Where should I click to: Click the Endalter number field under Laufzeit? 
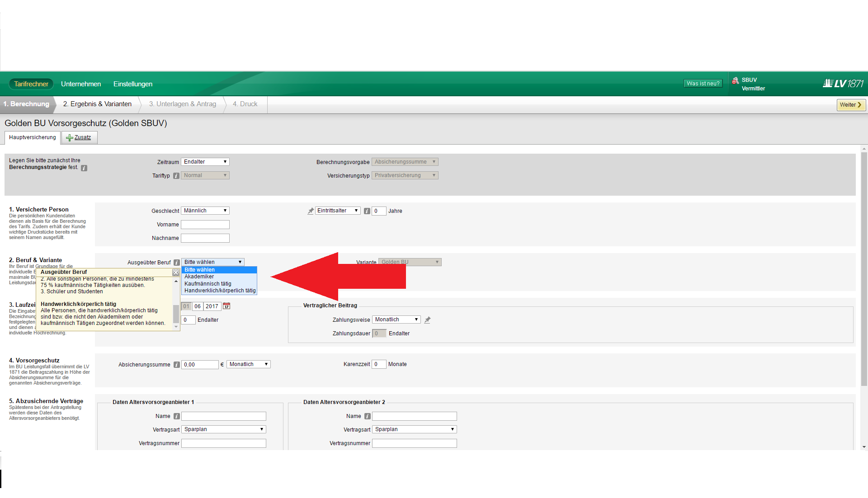(188, 320)
